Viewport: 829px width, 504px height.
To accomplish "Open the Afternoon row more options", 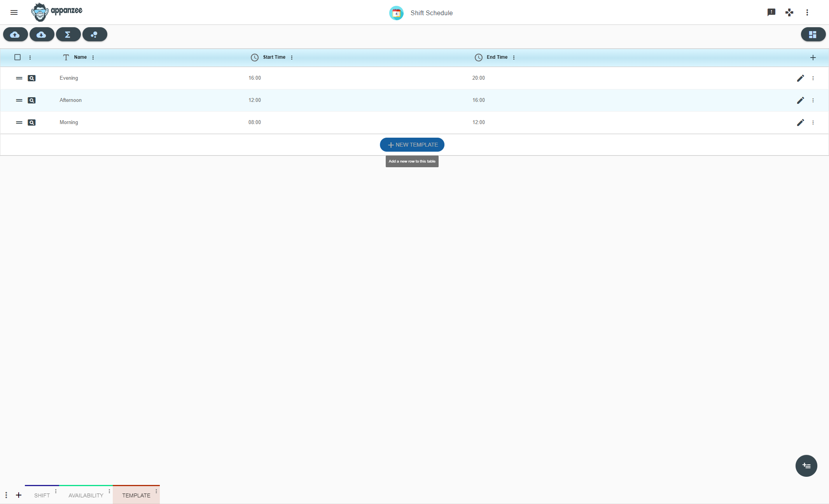I will click(x=813, y=100).
